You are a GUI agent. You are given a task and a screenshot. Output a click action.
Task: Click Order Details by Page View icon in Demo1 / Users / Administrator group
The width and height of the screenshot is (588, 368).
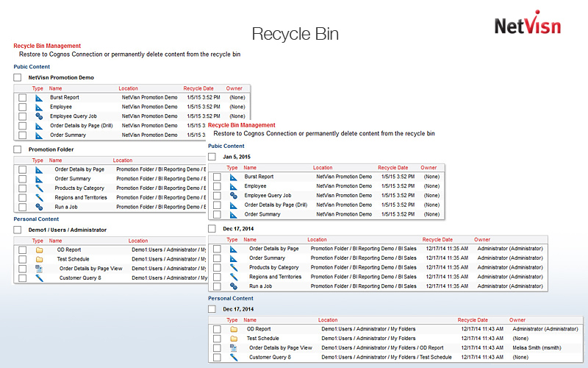pyautogui.click(x=39, y=269)
